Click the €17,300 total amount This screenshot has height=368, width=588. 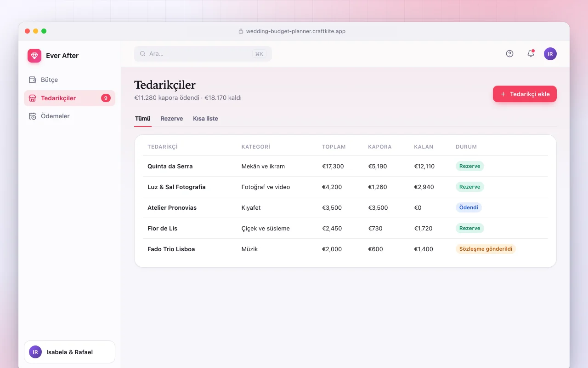[333, 166]
